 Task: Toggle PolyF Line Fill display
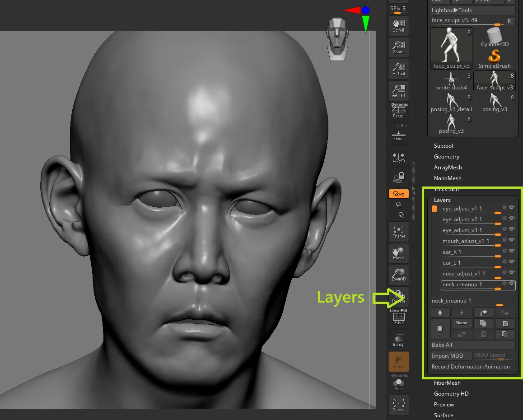click(x=399, y=317)
